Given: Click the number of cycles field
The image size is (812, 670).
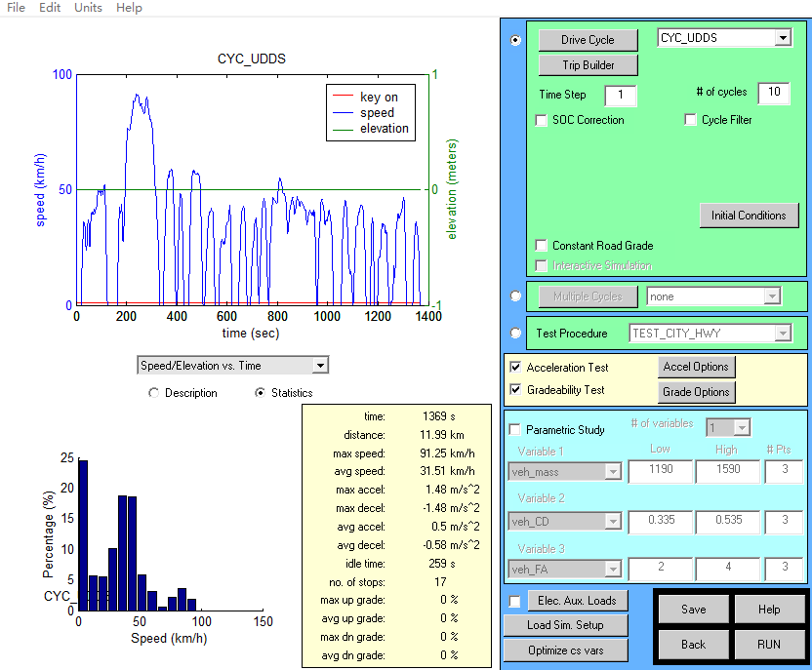Looking at the screenshot, I should click(773, 93).
